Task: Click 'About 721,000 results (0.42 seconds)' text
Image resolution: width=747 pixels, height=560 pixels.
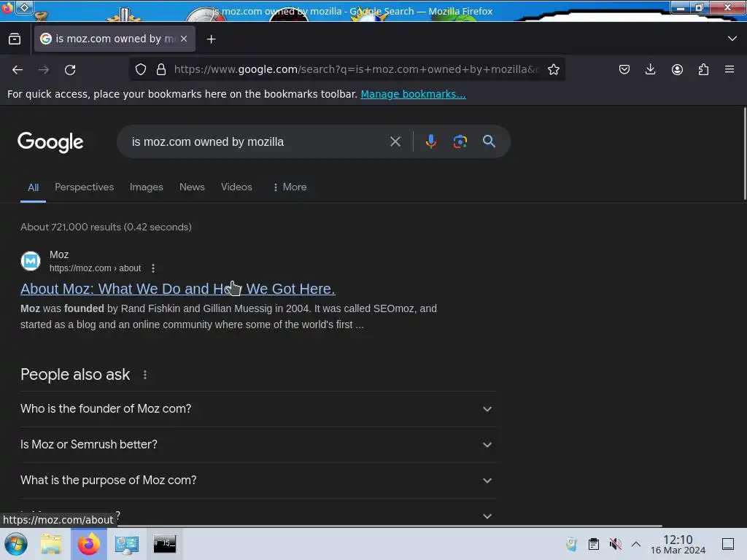Action: coord(106,227)
